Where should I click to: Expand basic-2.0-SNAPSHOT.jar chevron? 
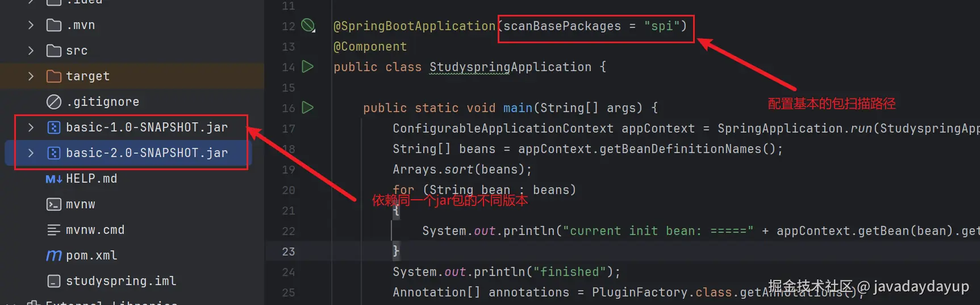[x=31, y=153]
